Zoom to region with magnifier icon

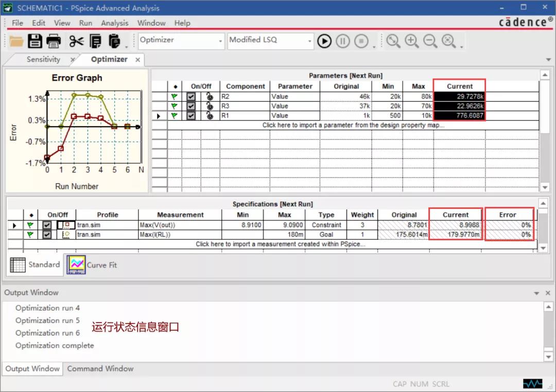[393, 41]
